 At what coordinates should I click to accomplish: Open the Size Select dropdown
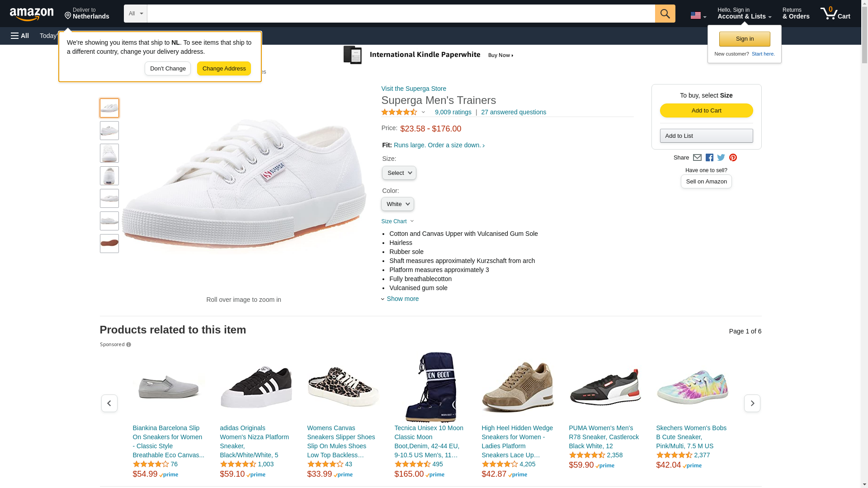coord(399,173)
